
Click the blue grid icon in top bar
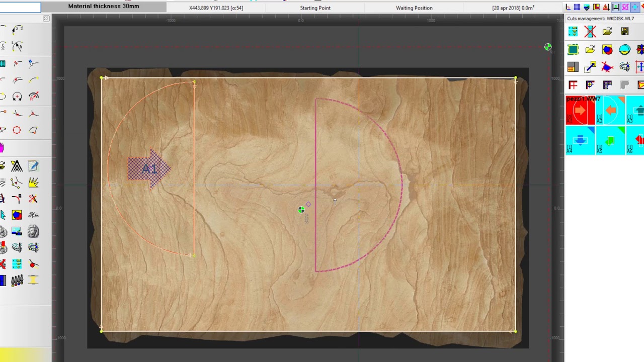(x=577, y=7)
